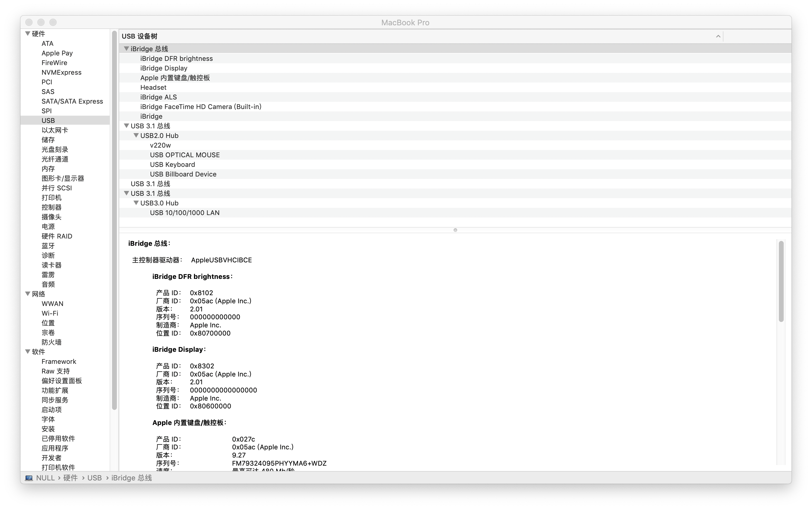Collapse the 软件 sidebar section

(28, 352)
